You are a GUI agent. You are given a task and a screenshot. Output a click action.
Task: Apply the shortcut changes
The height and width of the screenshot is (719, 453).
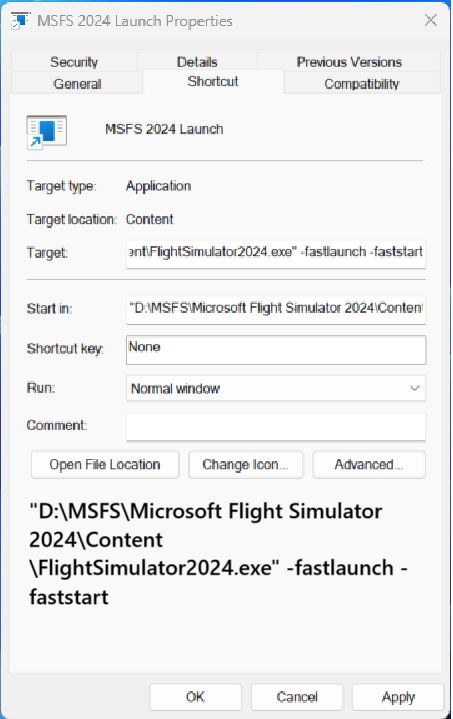[x=398, y=697]
